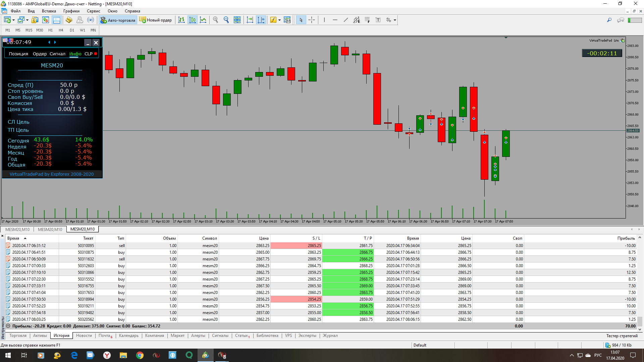644x362 pixels.
Task: Open the tile windows layout icon
Action: pos(237,20)
